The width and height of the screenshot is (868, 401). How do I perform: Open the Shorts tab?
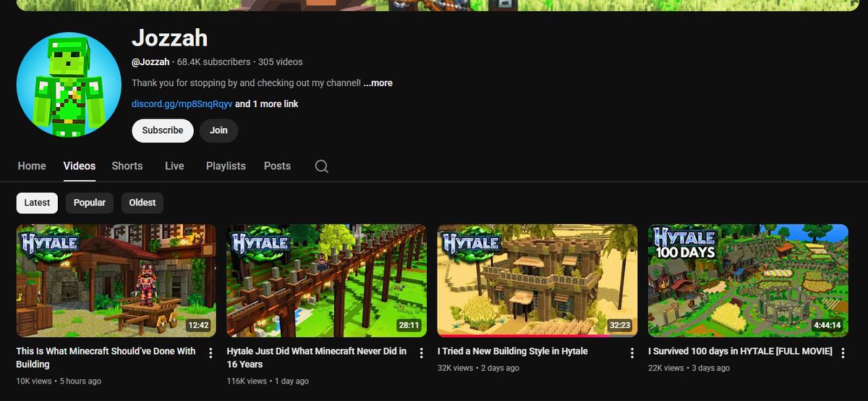(127, 166)
